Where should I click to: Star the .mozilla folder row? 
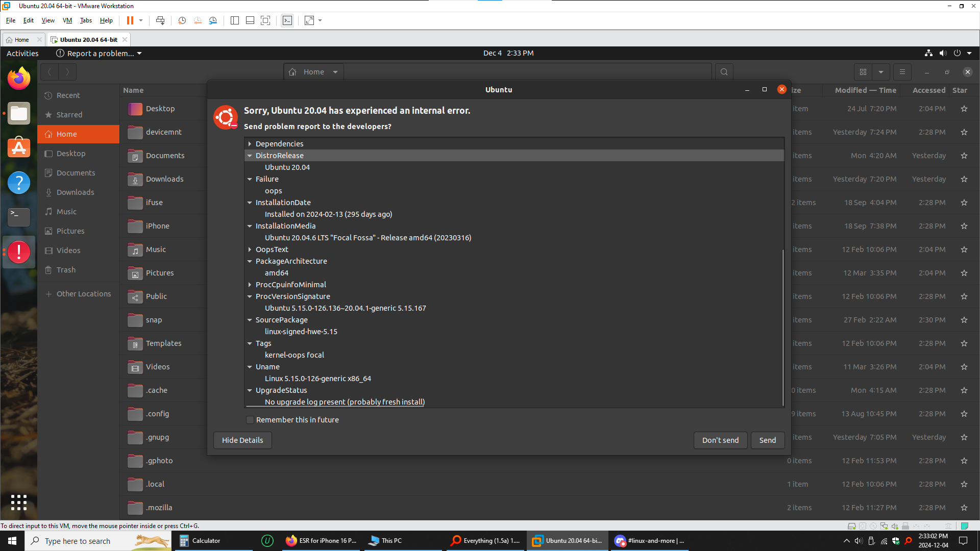click(964, 508)
